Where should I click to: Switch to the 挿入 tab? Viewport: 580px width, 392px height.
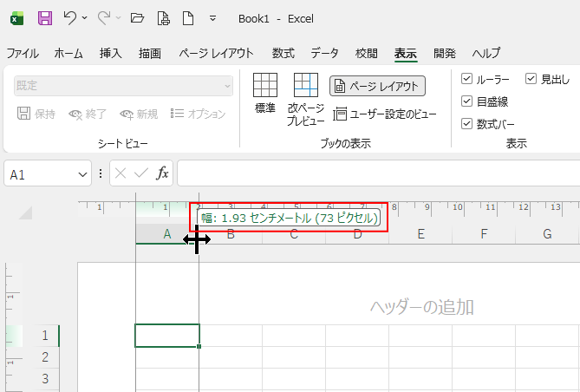[111, 53]
